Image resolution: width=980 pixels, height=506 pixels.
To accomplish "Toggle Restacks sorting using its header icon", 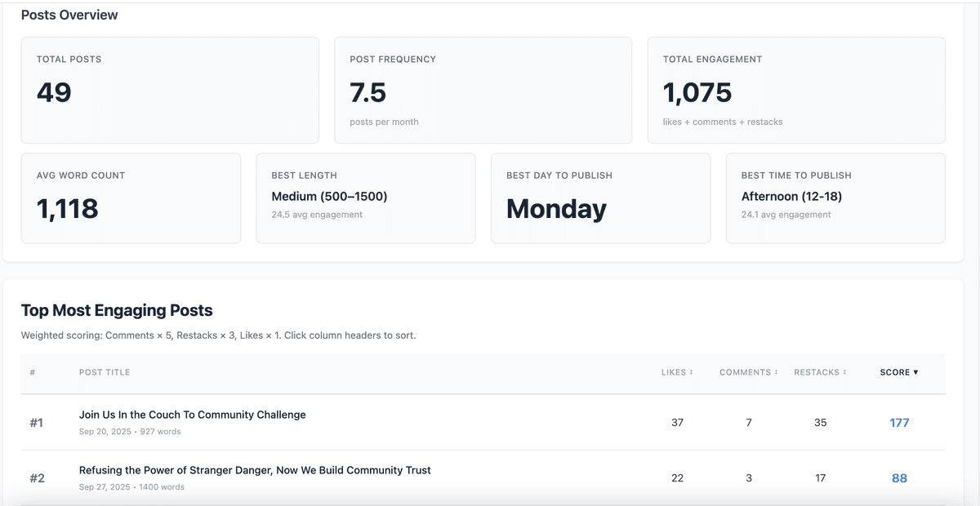I will click(x=846, y=372).
